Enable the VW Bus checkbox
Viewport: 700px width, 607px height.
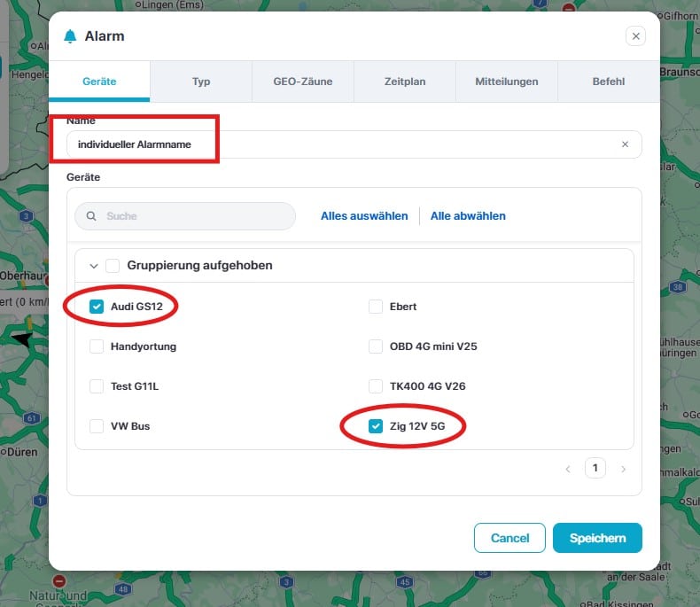click(97, 426)
